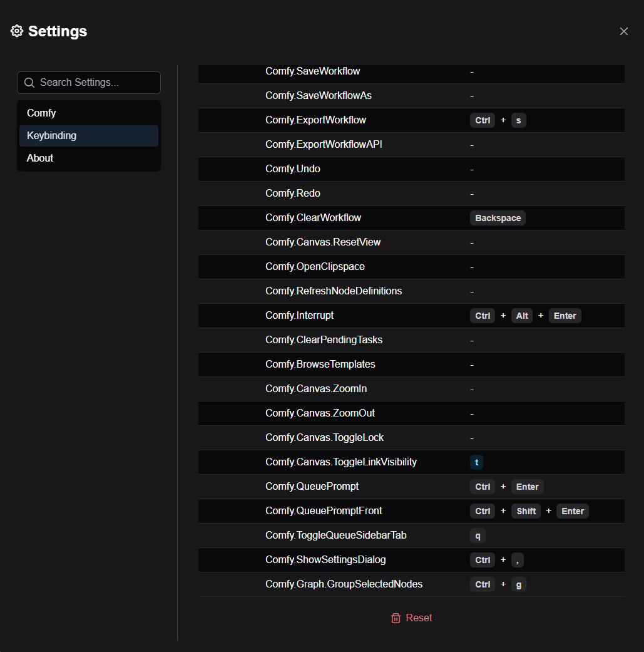Click the t key chip for Comfy.Canvas.ToggleLinkVisibility
This screenshot has height=652, width=644.
[x=476, y=462]
